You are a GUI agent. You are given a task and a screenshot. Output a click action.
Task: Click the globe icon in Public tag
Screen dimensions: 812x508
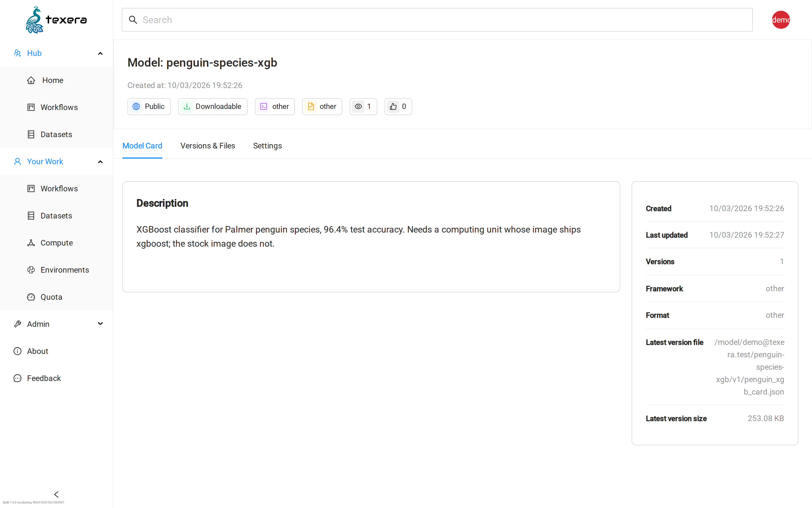136,106
